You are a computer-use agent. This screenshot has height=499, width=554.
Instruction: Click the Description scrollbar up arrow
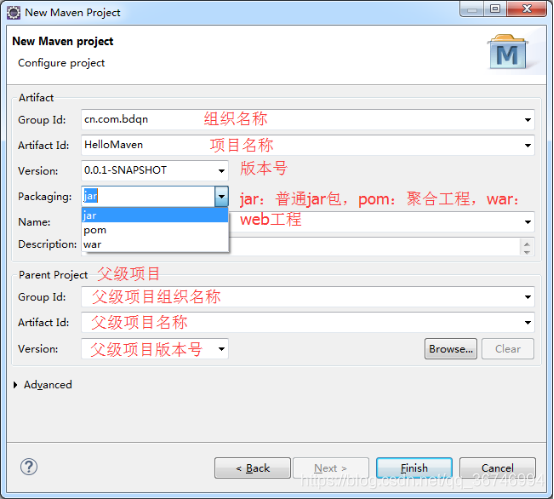tap(527, 244)
